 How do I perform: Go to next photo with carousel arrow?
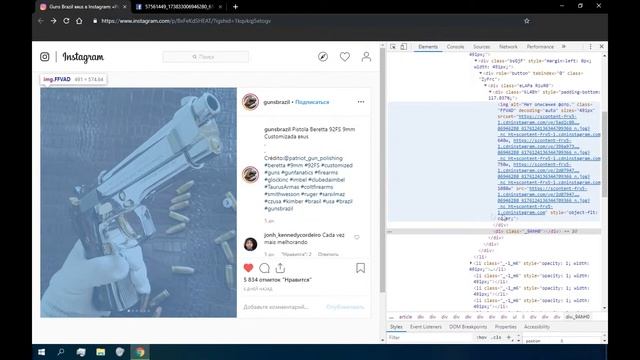click(228, 202)
